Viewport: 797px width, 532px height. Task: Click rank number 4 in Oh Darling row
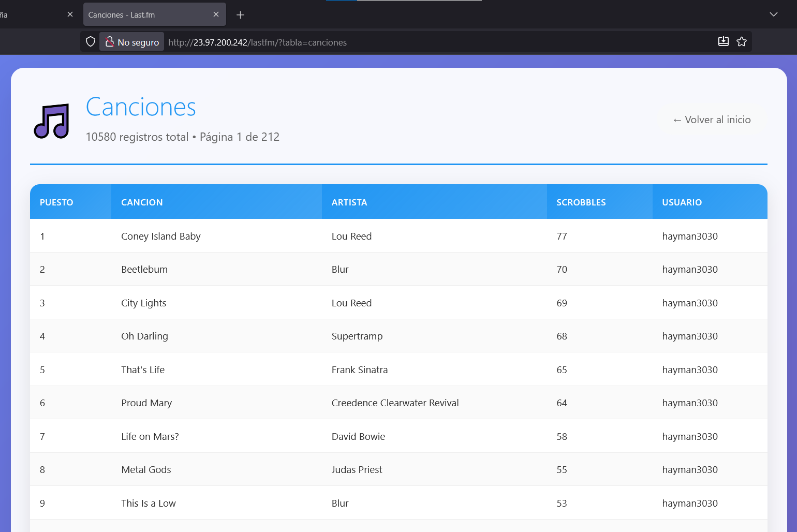[x=42, y=336]
